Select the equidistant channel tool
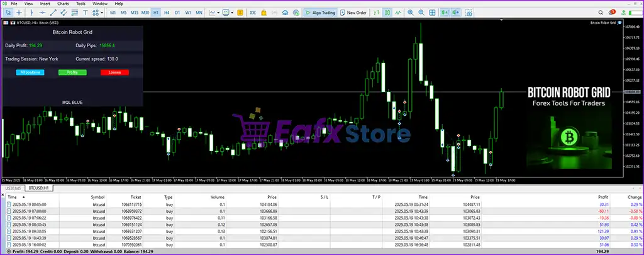 pyautogui.click(x=64, y=13)
